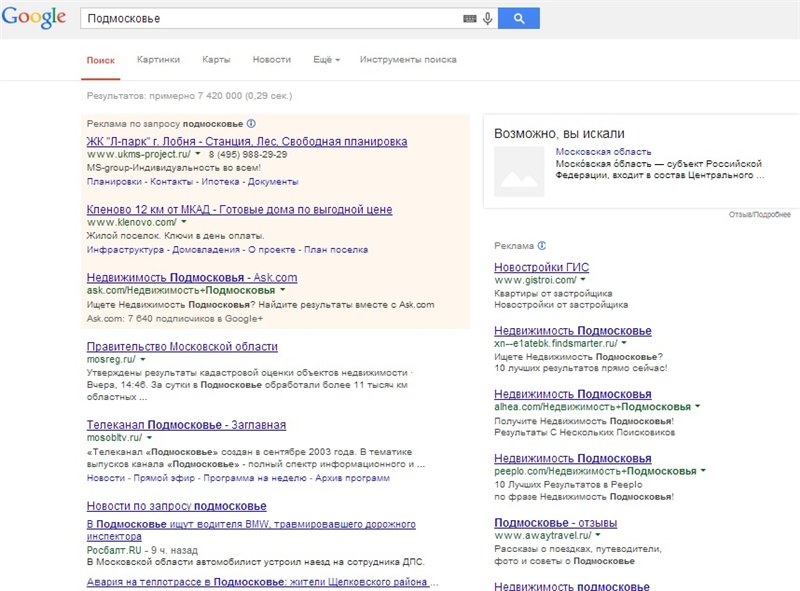Click 'Прямой эфир' sitelink under Телеканал result
Image resolution: width=800 pixels, height=591 pixels.
click(164, 478)
